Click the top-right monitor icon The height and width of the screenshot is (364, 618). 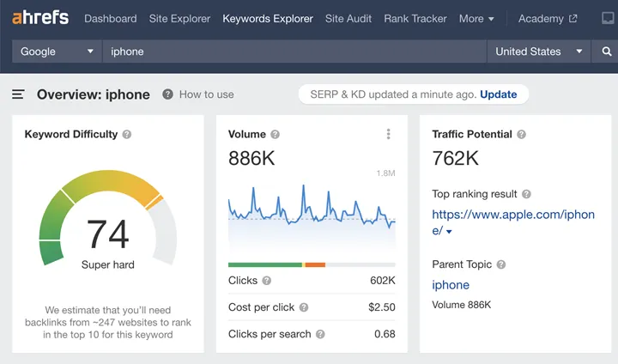tap(608, 18)
